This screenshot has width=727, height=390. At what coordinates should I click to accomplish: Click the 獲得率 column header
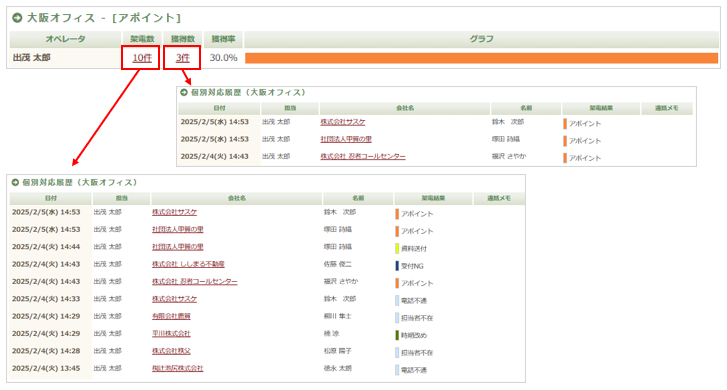[x=223, y=39]
